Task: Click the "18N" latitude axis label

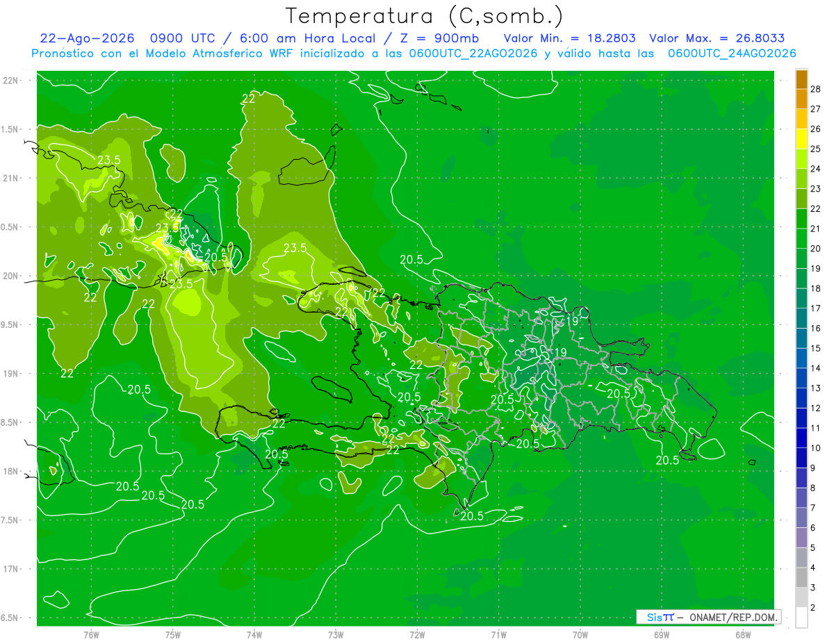Action: pos(10,471)
